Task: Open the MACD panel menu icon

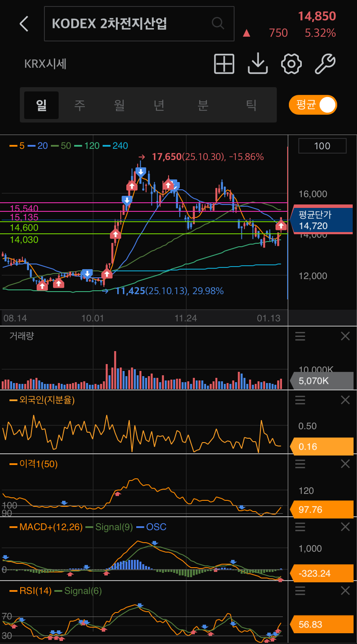Action: 300,527
